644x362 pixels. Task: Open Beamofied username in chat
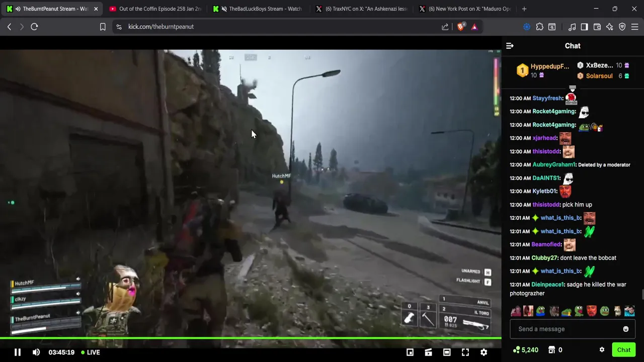pos(546,244)
